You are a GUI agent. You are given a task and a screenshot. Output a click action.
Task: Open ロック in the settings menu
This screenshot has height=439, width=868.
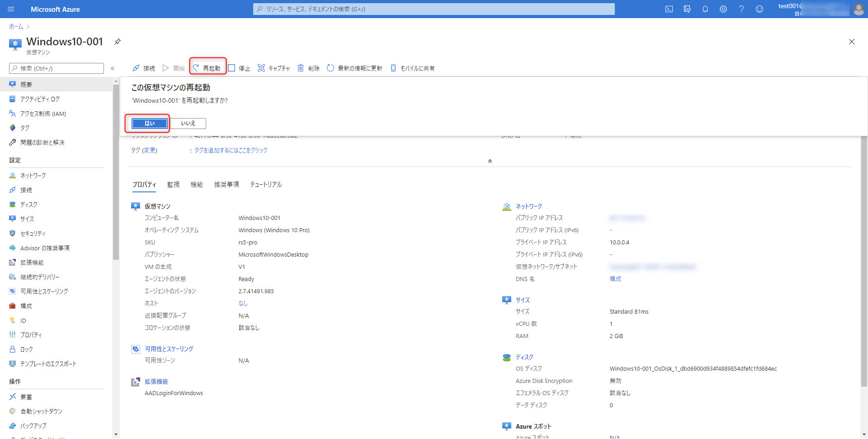(56, 349)
